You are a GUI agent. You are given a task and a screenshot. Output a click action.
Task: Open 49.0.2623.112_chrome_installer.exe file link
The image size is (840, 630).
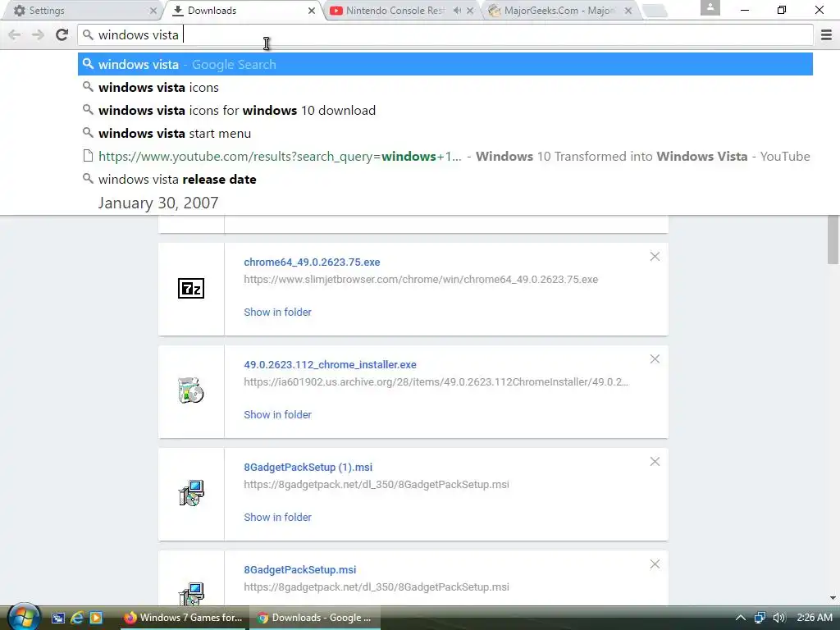(330, 364)
